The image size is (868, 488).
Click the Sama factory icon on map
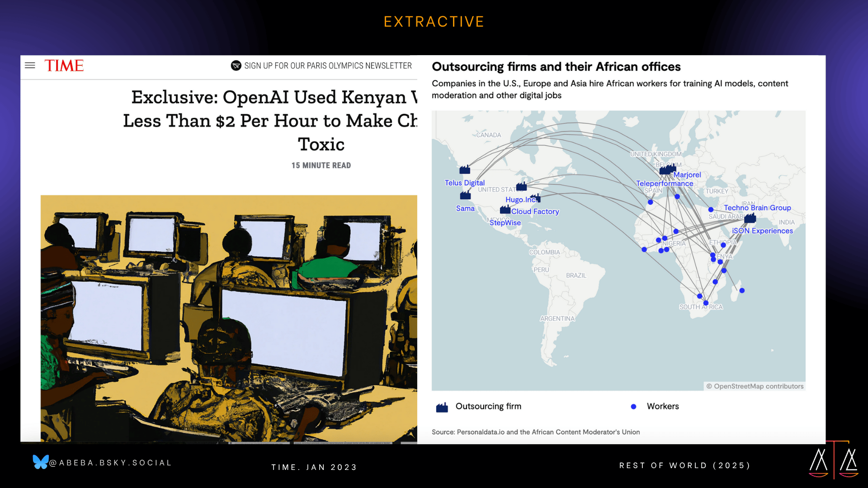click(x=465, y=196)
